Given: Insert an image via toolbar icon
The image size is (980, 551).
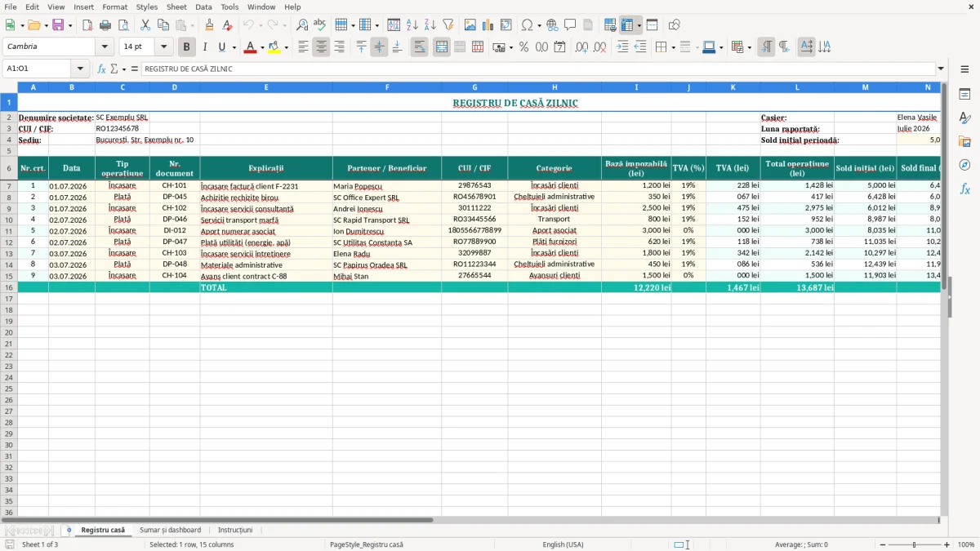Looking at the screenshot, I should pos(470,25).
